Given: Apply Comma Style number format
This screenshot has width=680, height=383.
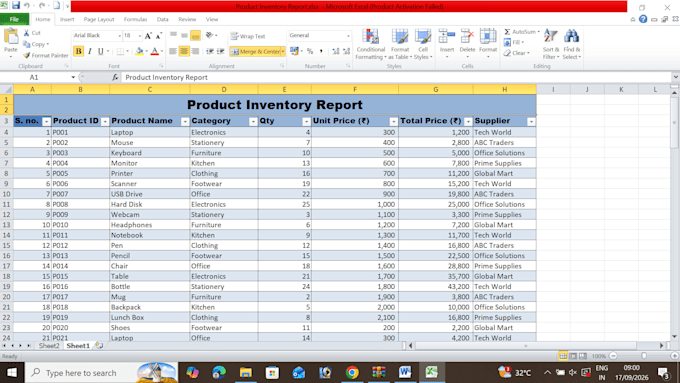Looking at the screenshot, I should click(x=321, y=51).
